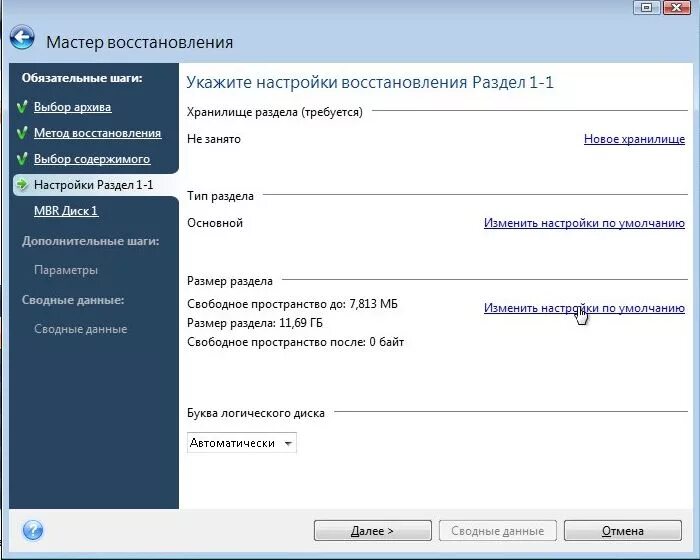Click Хранилище раздела (требуется) section label
This screenshot has width=700, height=560.
[x=275, y=112]
